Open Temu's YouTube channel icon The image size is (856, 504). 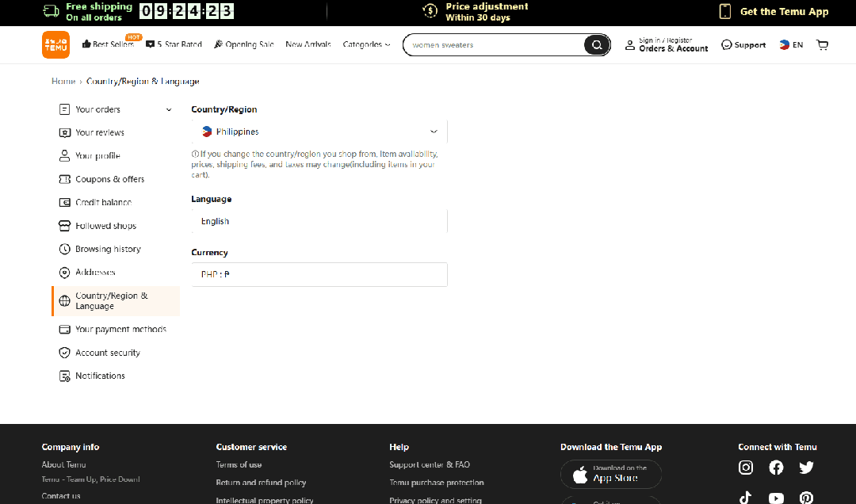[x=776, y=498]
